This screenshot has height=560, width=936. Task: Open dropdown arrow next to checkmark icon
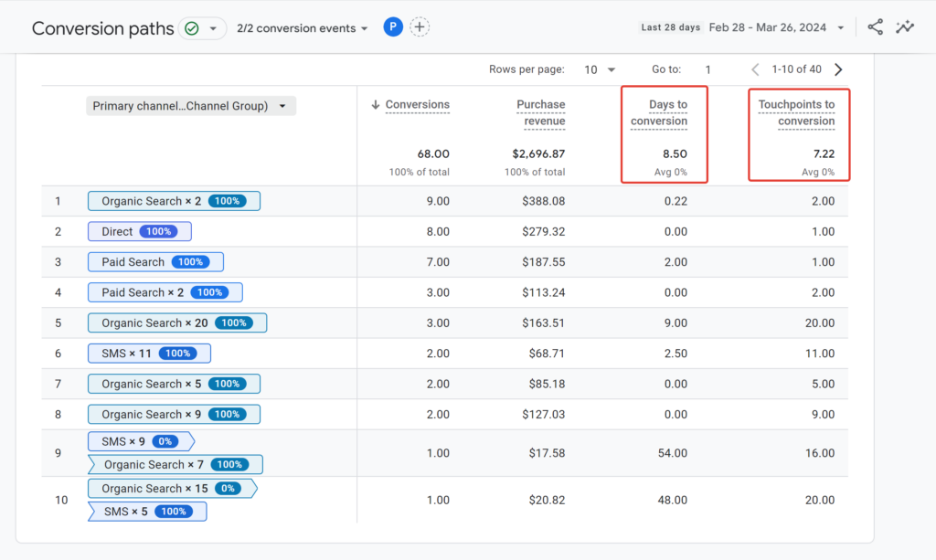[x=213, y=28]
